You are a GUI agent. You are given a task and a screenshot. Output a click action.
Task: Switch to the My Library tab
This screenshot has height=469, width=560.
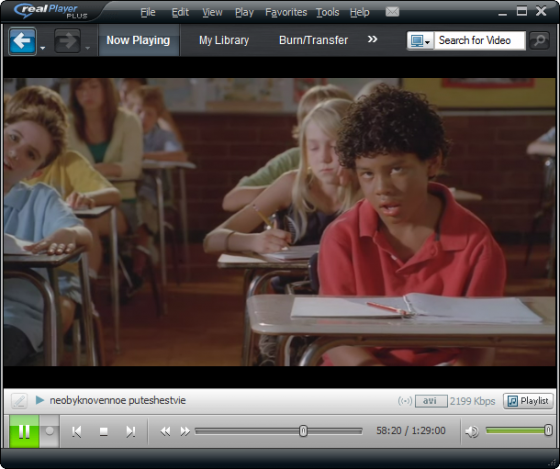pyautogui.click(x=224, y=40)
